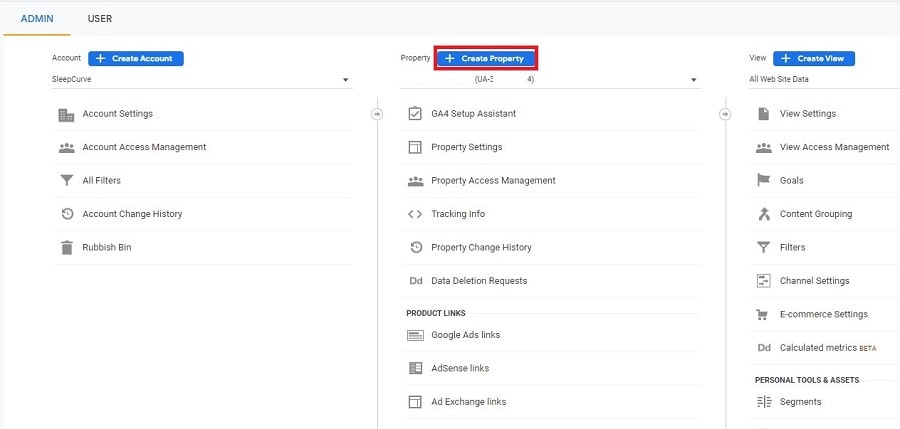Viewport: 900px width, 429px height.
Task: Click the arrow between Property and View columns
Action: [725, 114]
